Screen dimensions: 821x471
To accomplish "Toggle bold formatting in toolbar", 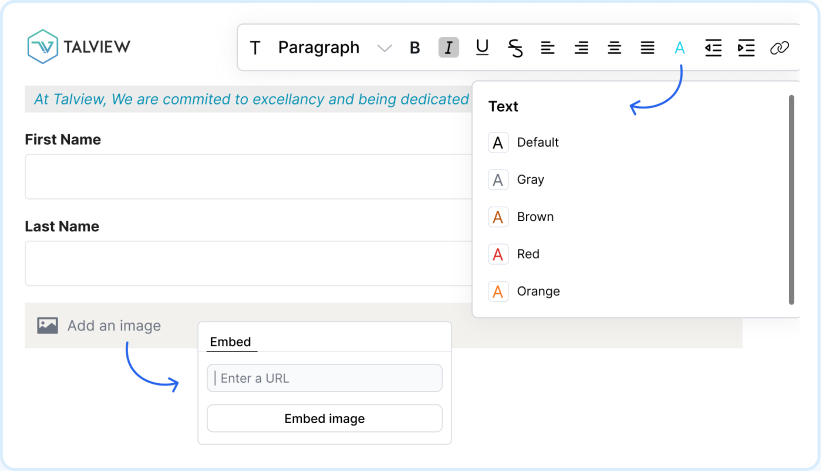I will (x=415, y=48).
